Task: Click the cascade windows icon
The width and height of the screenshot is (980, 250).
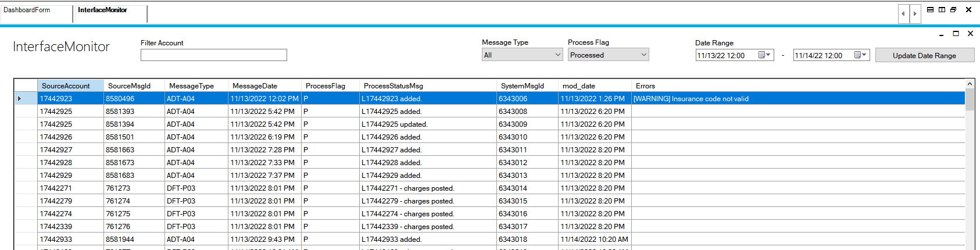Action: [x=953, y=10]
